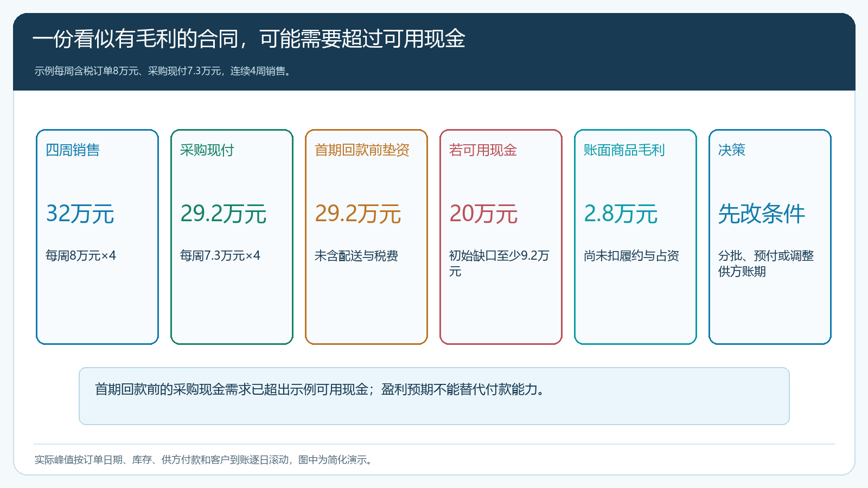Screen dimensions: 868x488
Task: Select the subtitle 示例每周含税订单8万元
Action: coord(164,71)
